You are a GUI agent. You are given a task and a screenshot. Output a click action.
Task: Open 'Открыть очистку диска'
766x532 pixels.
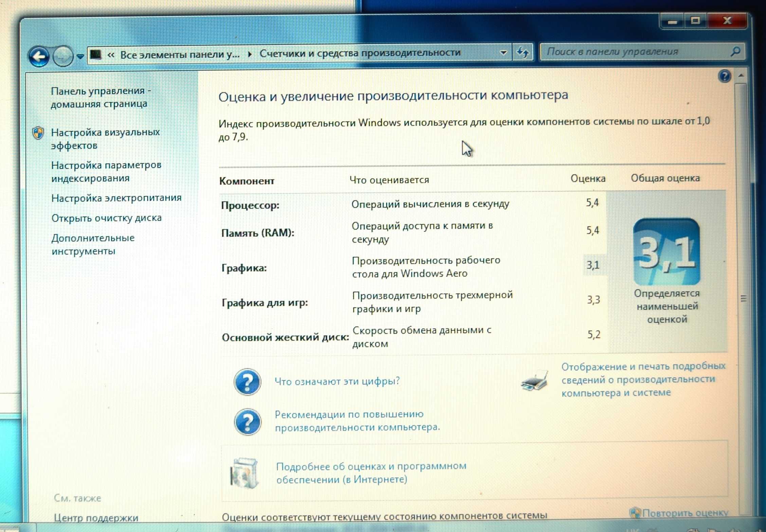(x=107, y=218)
